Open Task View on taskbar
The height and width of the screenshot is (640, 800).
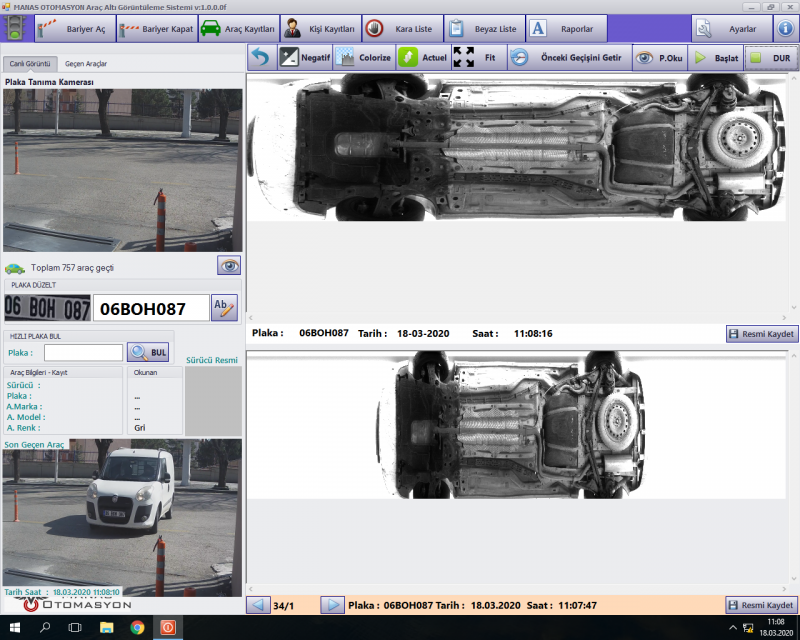(x=75, y=628)
